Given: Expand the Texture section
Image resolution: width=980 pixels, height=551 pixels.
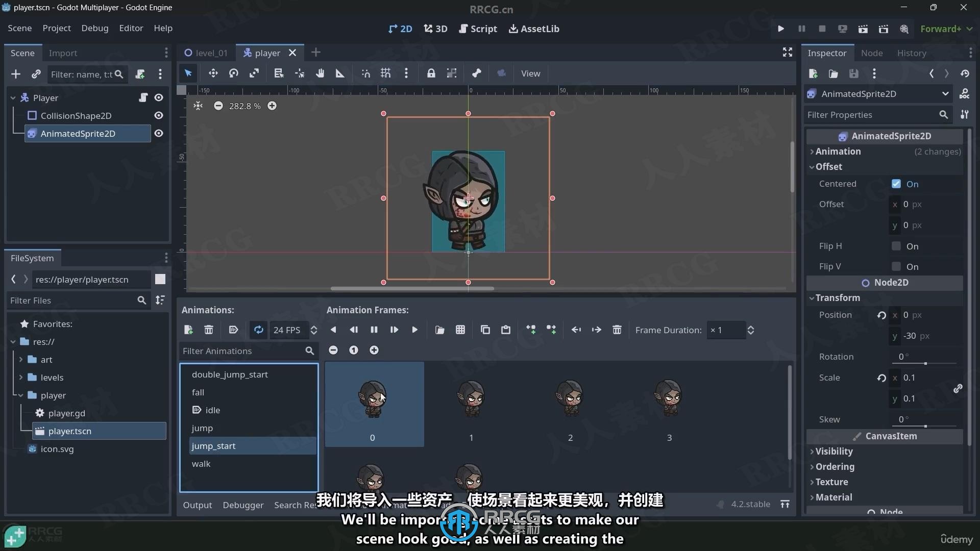Looking at the screenshot, I should (829, 482).
